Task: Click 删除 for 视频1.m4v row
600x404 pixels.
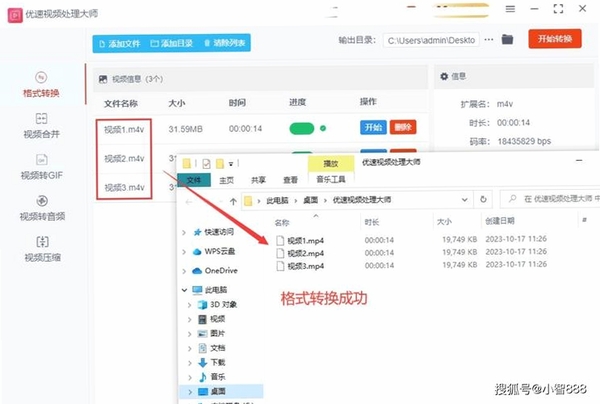Action: (403, 127)
